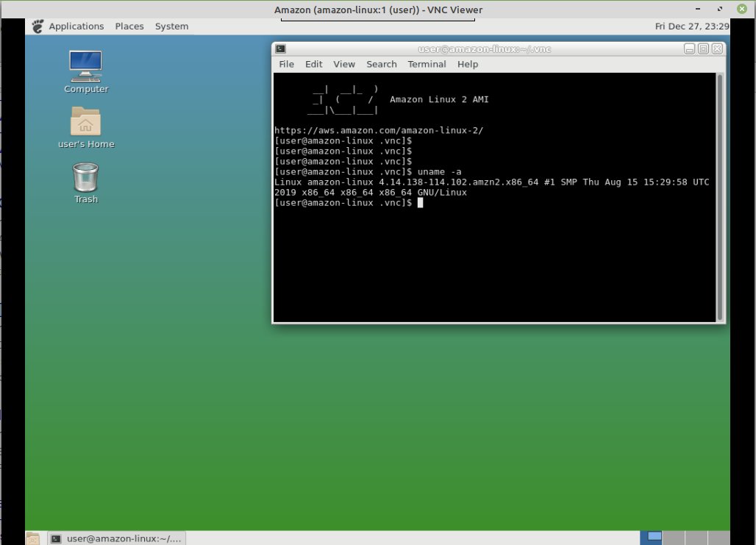Switch to the first workspace in switcher
The image size is (756, 545).
click(651, 538)
